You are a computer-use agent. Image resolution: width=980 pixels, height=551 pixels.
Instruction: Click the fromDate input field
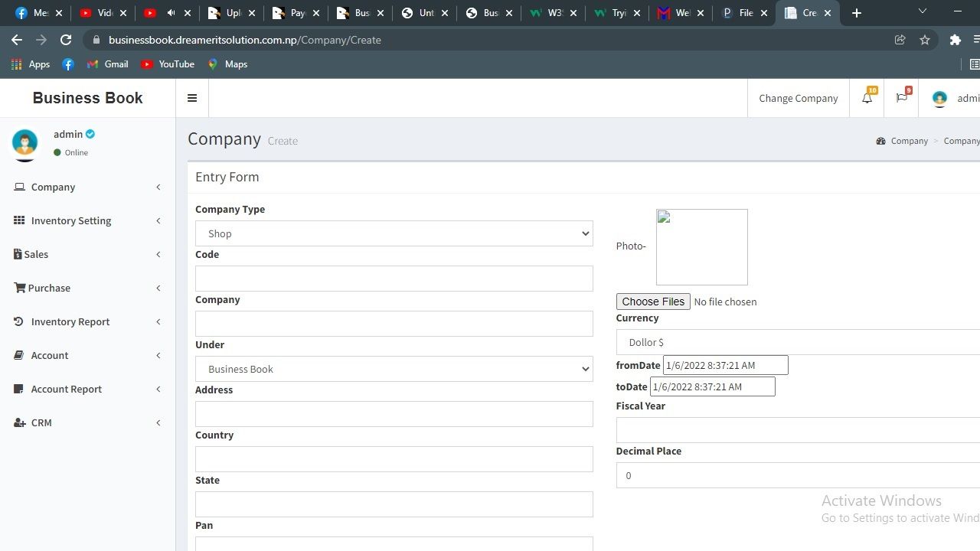coord(725,365)
